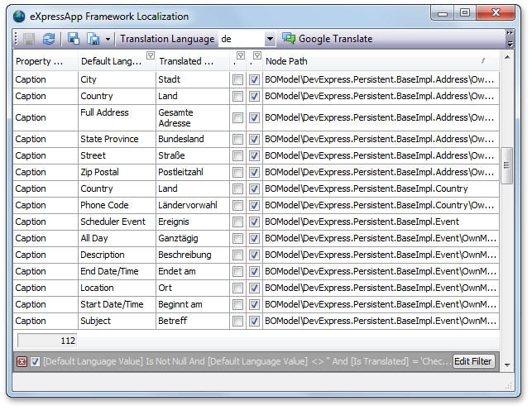Select the Zip Postal cell
This screenshot has width=532, height=410.
pos(117,172)
